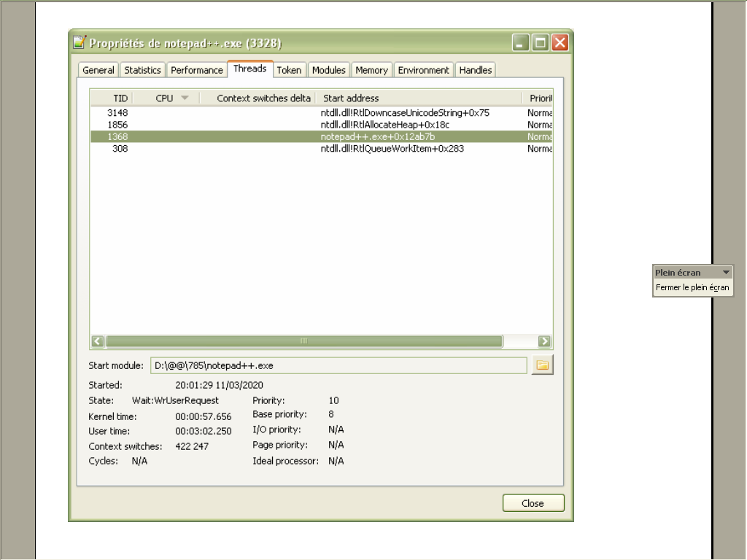Click the base priority value 8
The width and height of the screenshot is (747, 560).
click(331, 414)
